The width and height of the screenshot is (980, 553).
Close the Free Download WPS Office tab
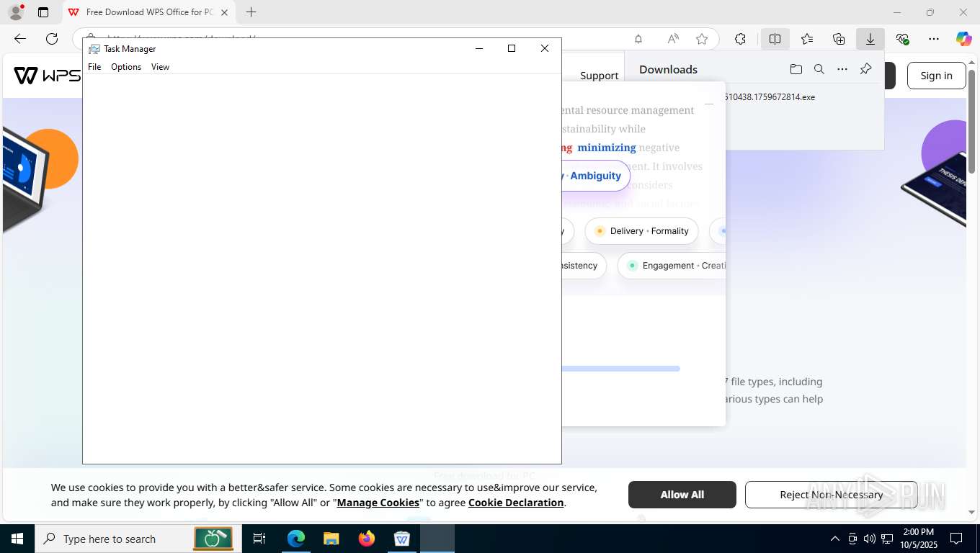[x=224, y=12]
